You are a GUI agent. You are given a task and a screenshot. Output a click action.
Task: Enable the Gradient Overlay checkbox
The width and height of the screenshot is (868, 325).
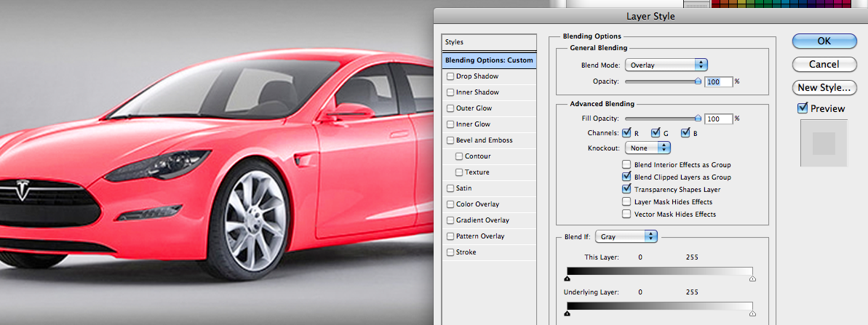(450, 220)
